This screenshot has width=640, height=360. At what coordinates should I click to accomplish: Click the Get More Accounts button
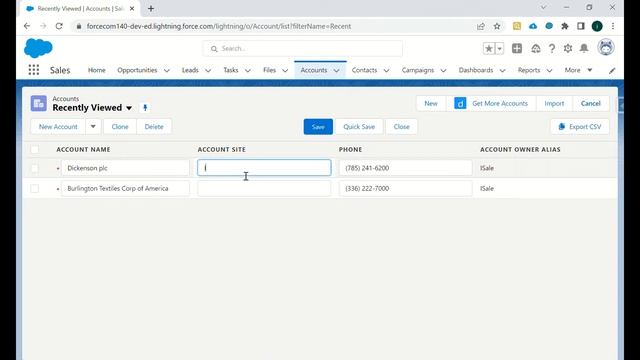(491, 103)
